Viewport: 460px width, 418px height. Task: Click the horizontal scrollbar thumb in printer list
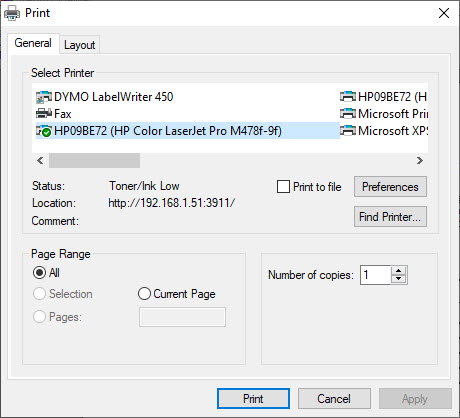coord(94,161)
